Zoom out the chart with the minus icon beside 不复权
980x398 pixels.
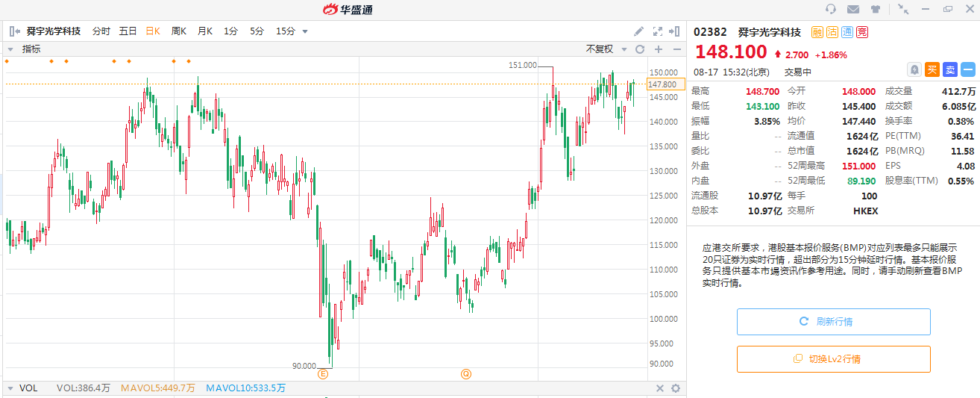tap(677, 49)
